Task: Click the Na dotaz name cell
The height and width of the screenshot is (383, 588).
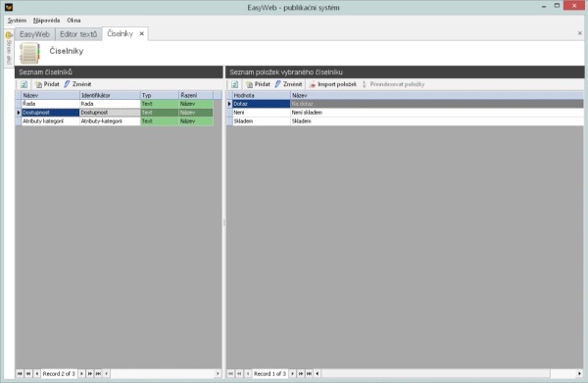Action: [437, 104]
